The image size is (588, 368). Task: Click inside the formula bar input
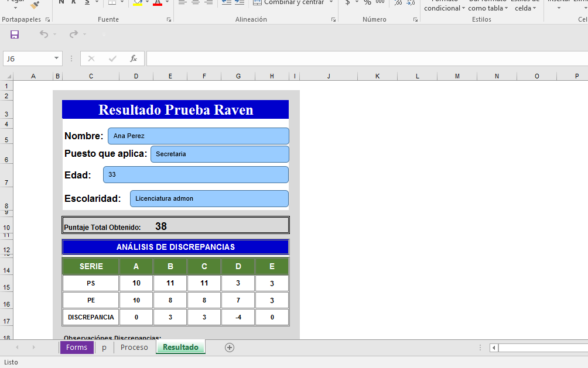367,59
